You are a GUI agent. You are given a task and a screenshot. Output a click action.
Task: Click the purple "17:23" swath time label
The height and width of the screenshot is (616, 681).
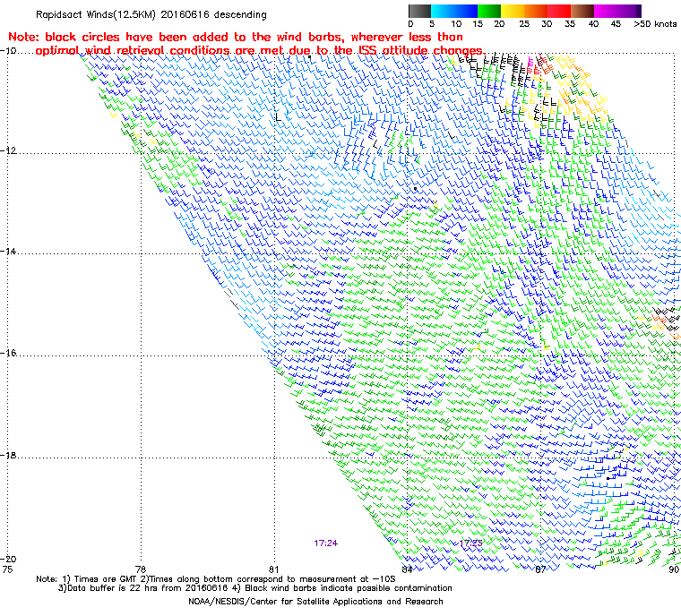[x=470, y=543]
